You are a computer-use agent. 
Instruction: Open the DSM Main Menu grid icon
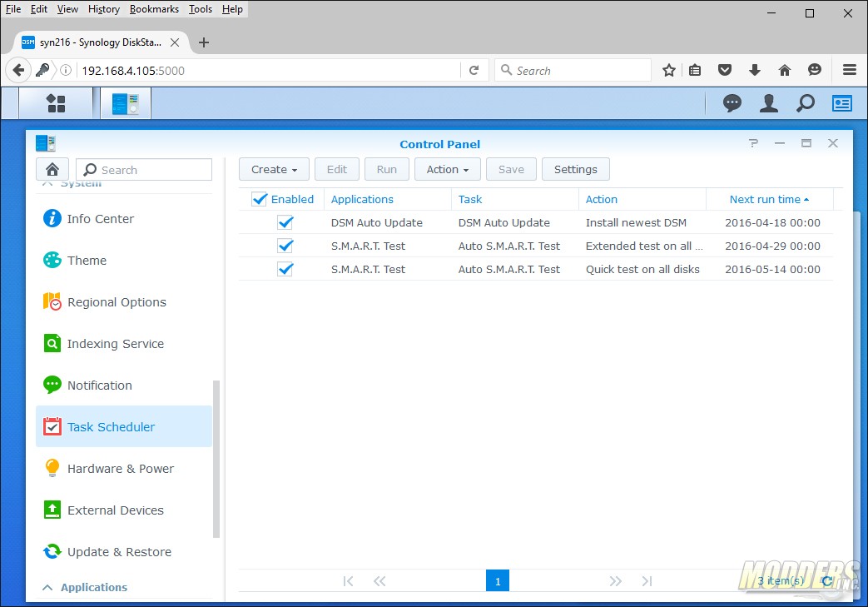coord(56,103)
